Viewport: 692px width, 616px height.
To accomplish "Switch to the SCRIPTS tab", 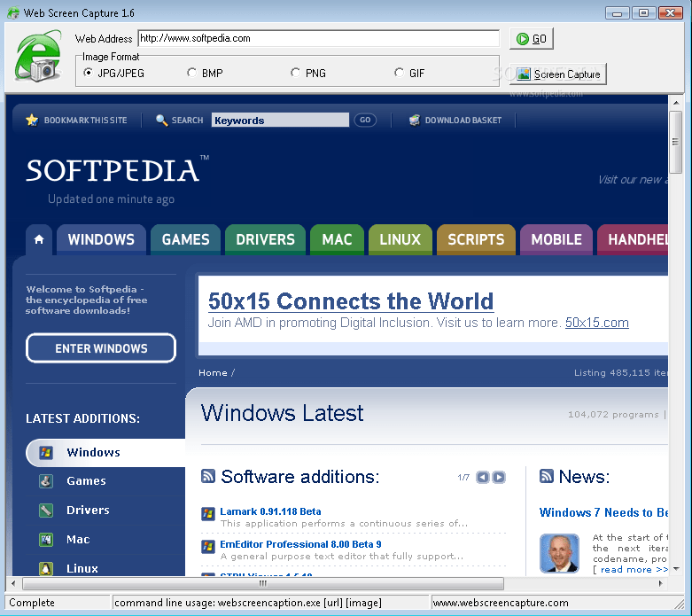I will 476,239.
